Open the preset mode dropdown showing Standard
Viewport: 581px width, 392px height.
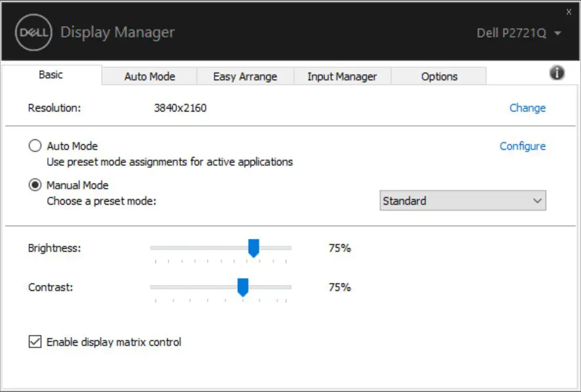(463, 201)
